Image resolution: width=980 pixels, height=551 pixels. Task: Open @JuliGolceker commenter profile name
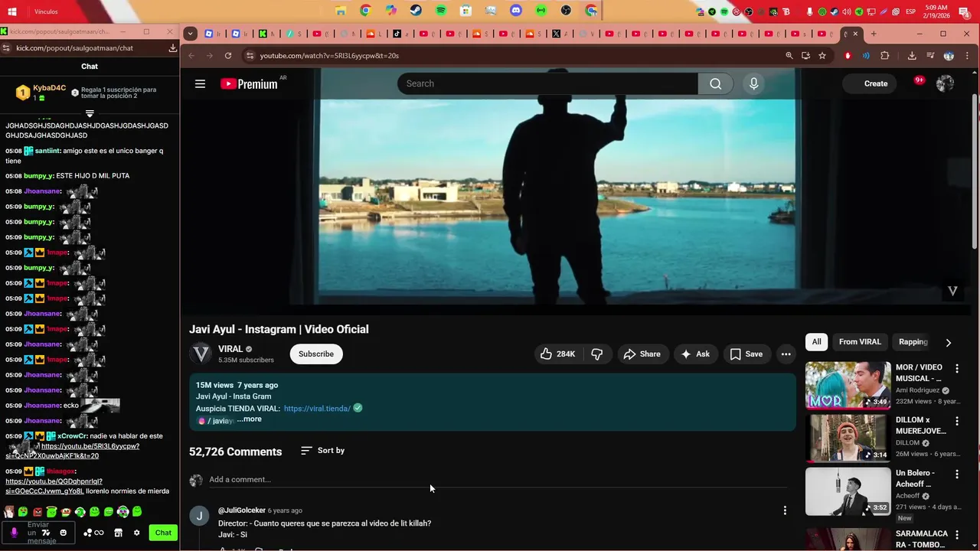click(x=242, y=510)
